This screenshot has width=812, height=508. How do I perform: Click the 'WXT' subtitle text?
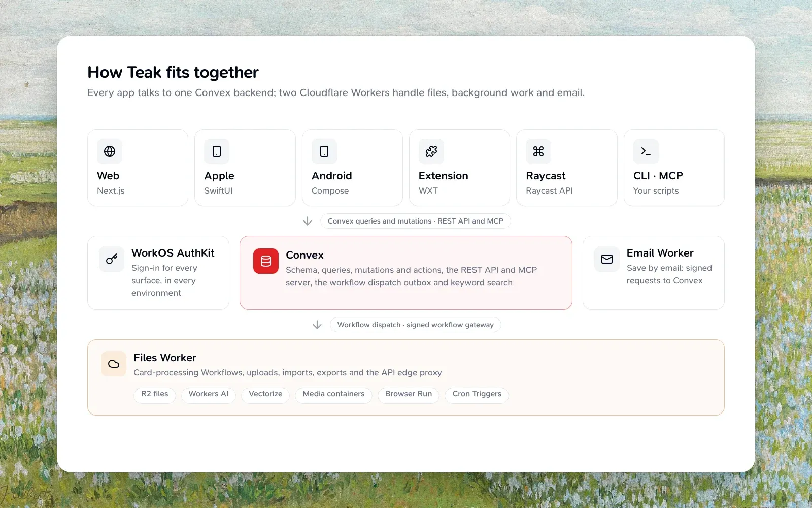428,191
